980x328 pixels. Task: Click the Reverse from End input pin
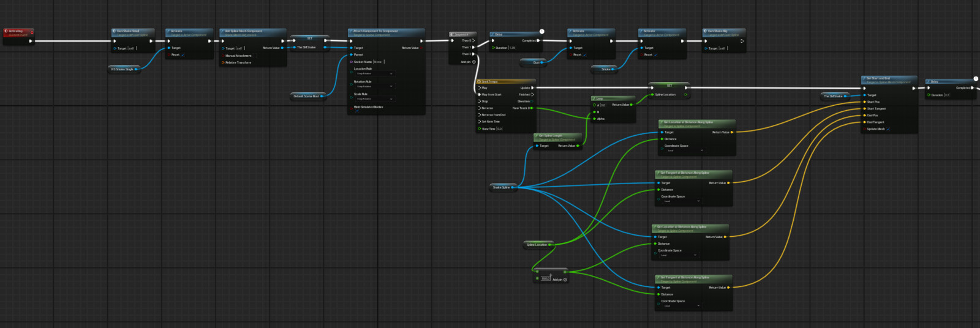tap(480, 114)
